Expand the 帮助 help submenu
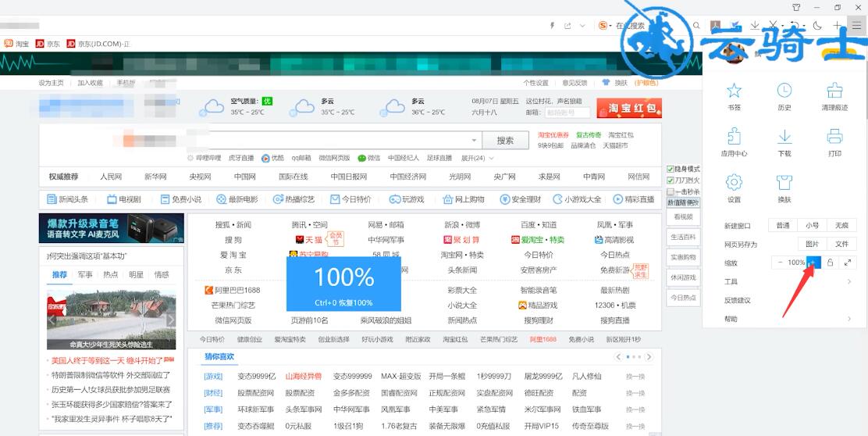 tap(848, 319)
